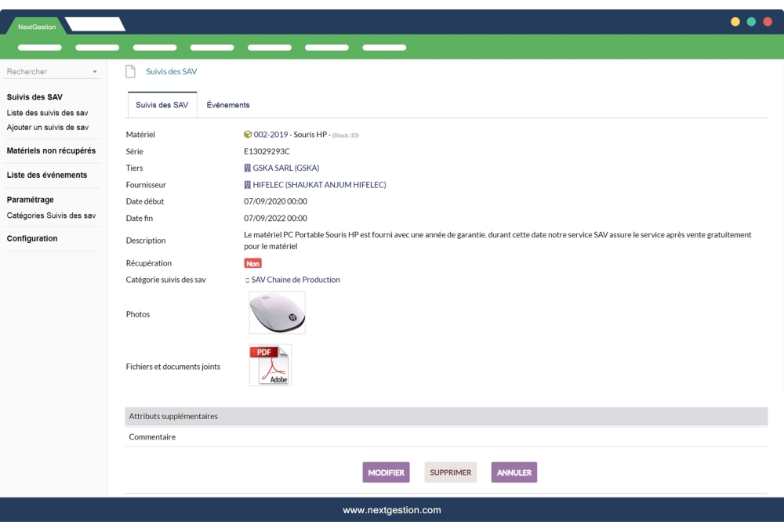The height and width of the screenshot is (532, 784).
Task: Click the MODIFIER button
Action: (385, 472)
